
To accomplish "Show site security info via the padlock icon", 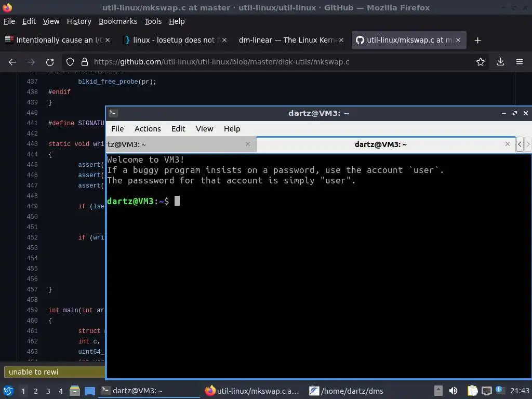I will 85,62.
